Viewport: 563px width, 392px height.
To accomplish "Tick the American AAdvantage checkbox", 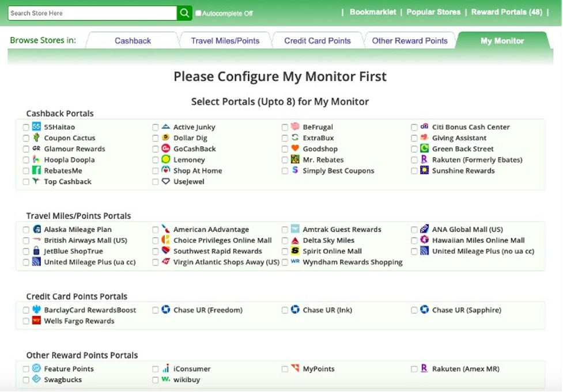I will click(156, 230).
